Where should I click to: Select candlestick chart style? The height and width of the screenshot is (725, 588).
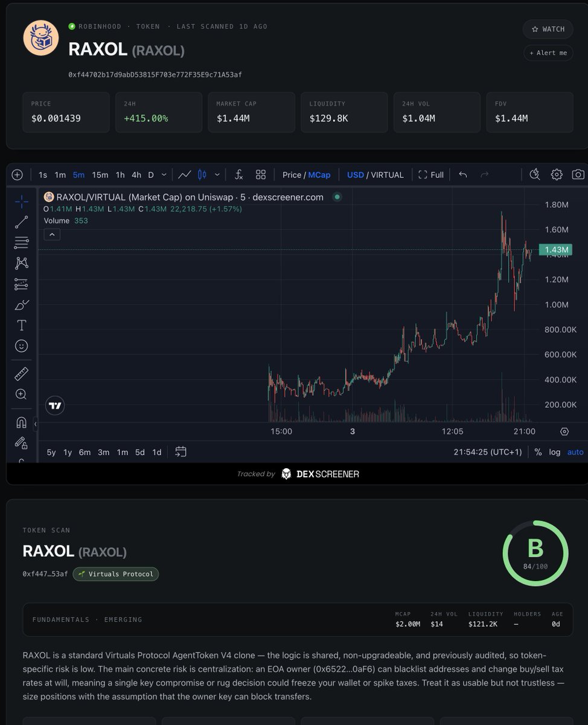click(202, 175)
